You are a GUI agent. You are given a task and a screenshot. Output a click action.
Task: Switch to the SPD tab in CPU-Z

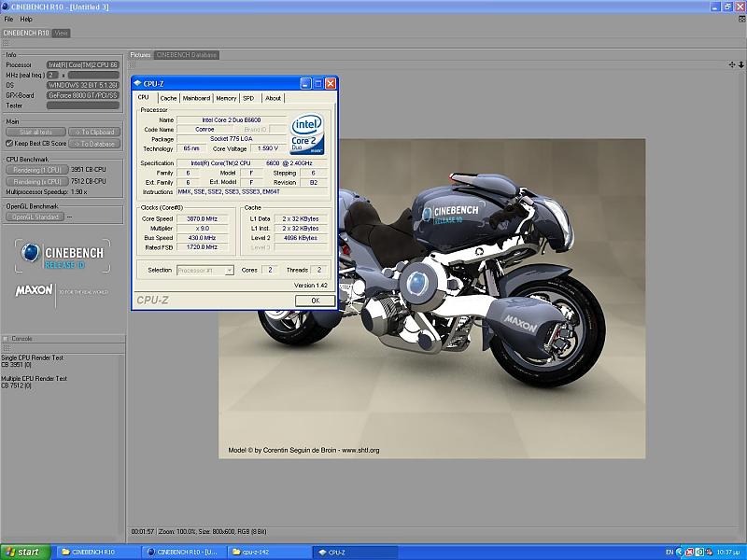[x=248, y=98]
